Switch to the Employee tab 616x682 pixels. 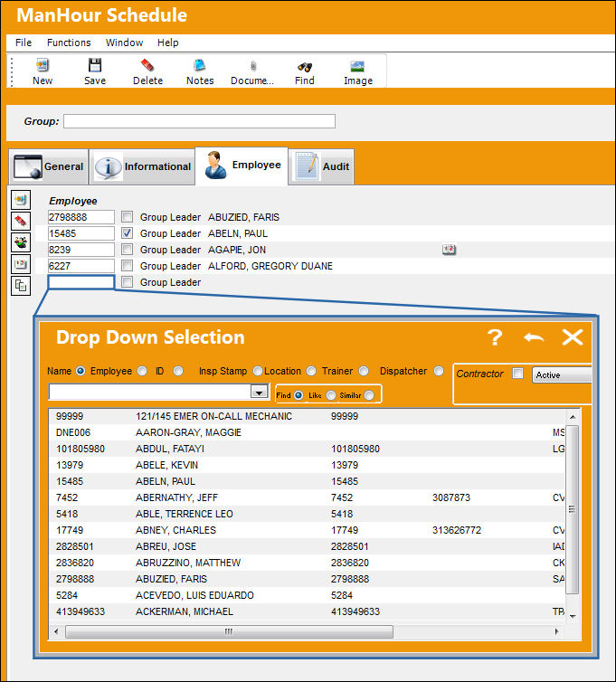pos(242,166)
